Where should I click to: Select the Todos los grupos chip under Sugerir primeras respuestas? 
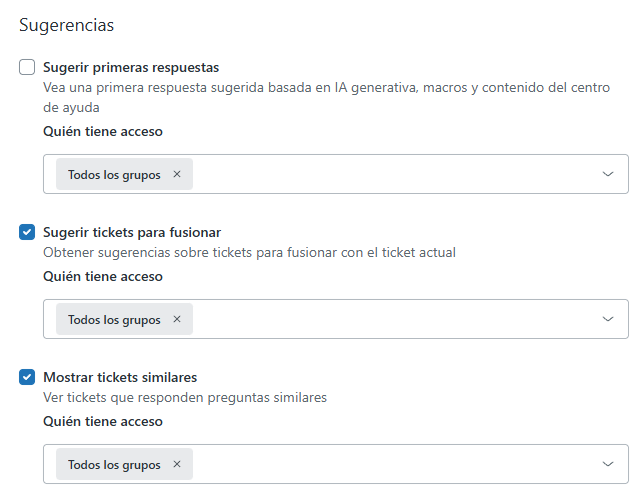pos(113,174)
